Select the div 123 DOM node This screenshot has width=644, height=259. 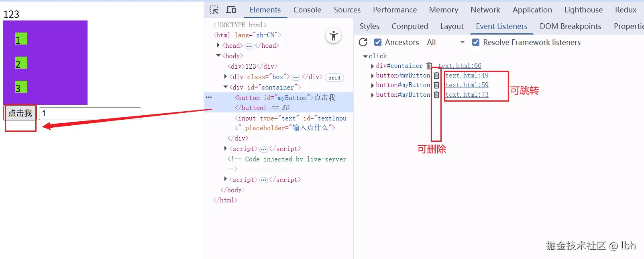click(x=253, y=66)
